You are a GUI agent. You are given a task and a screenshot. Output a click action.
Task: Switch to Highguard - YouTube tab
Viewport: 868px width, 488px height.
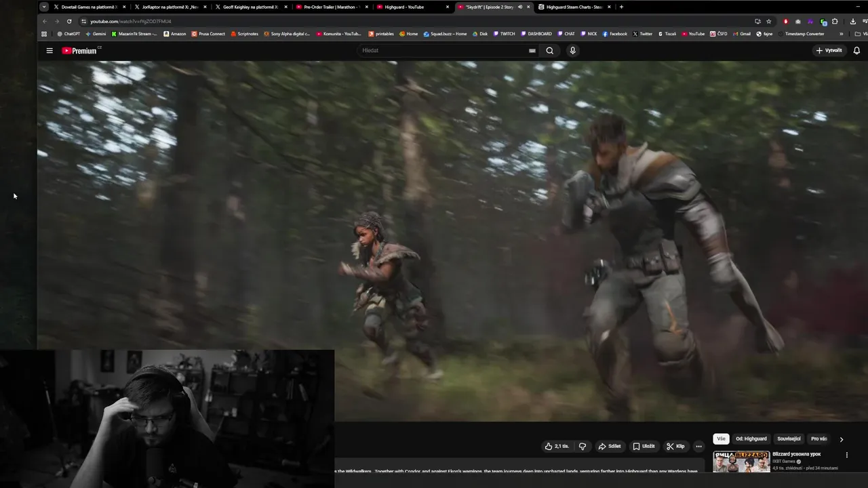[412, 7]
